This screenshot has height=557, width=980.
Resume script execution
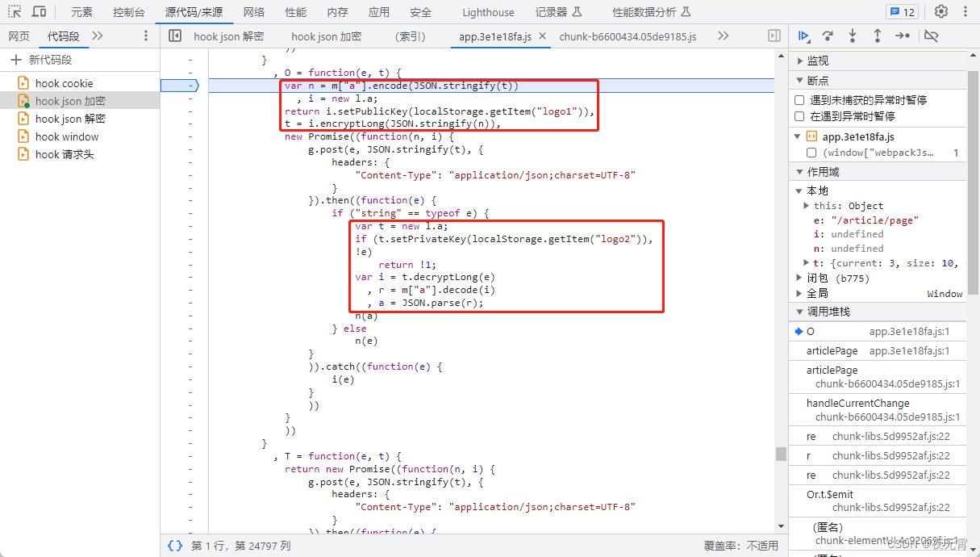click(x=803, y=36)
